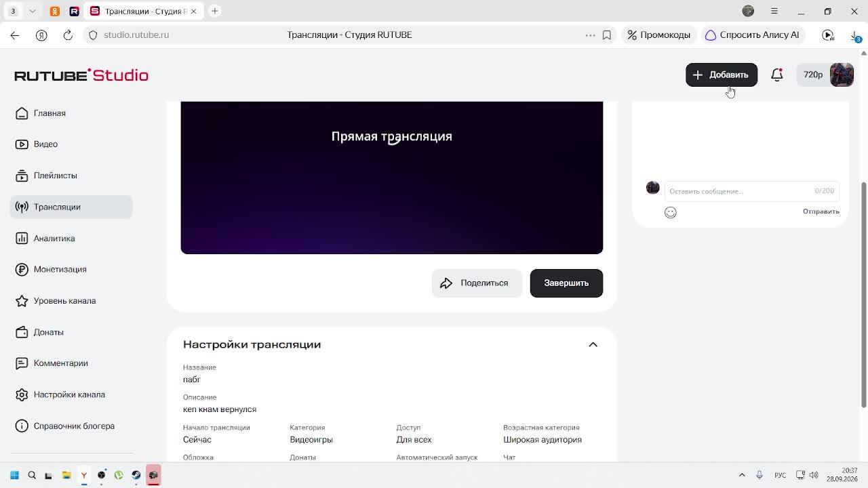This screenshot has height=488, width=868.
Task: Switch to the Rutube pinned tab
Action: pos(75,11)
